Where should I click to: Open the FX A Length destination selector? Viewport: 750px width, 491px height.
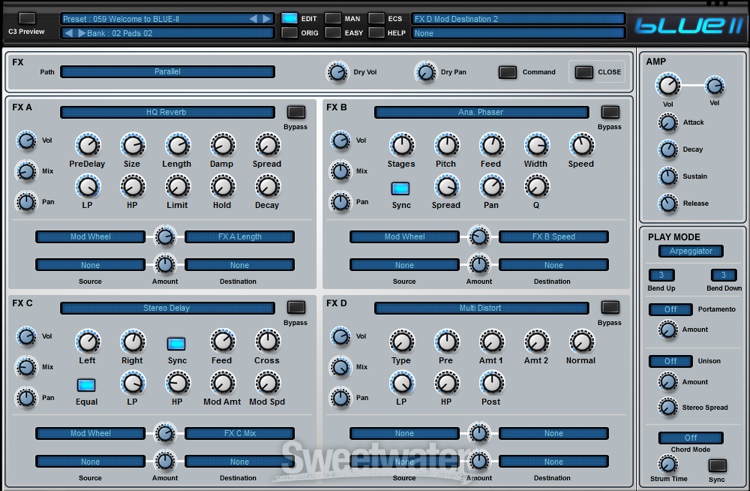pyautogui.click(x=240, y=237)
